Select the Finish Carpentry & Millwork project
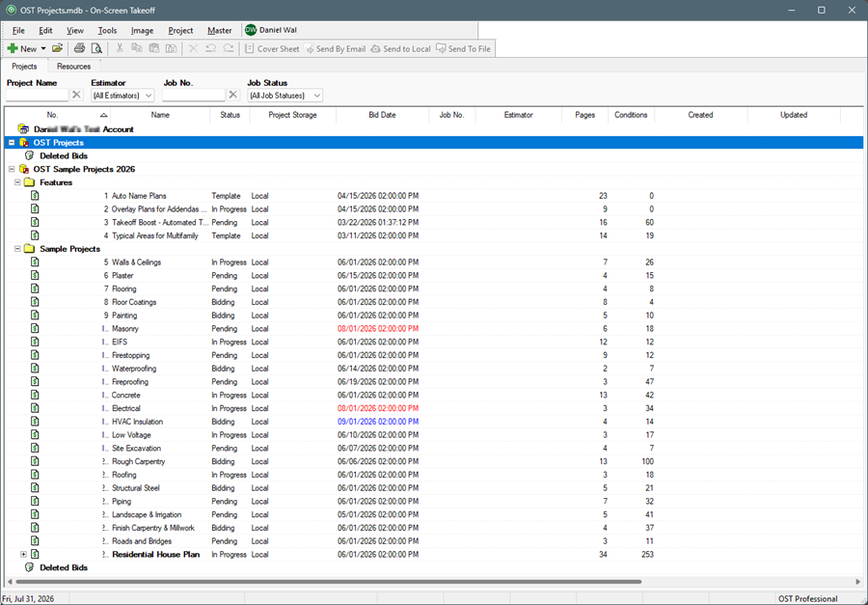This screenshot has height=605, width=868. [153, 528]
